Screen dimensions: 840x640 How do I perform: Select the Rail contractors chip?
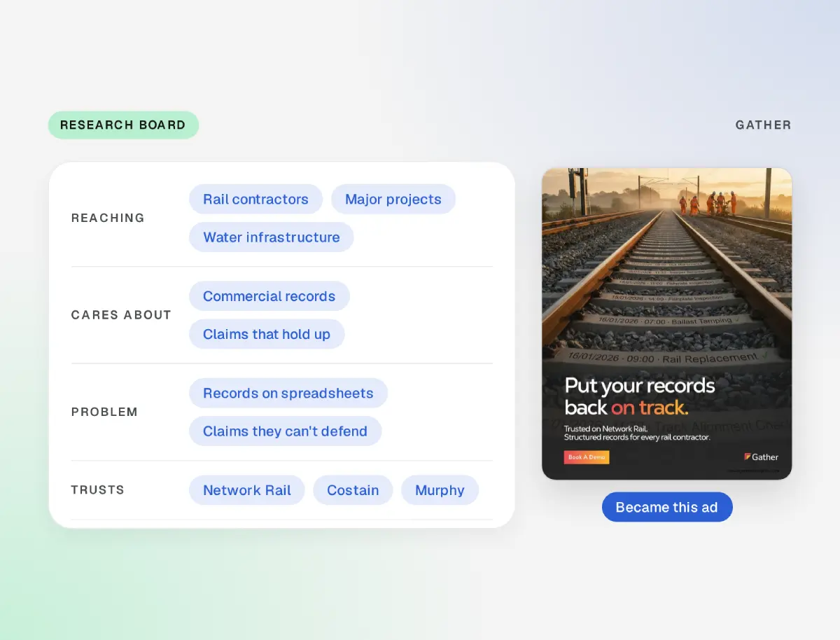pyautogui.click(x=255, y=199)
